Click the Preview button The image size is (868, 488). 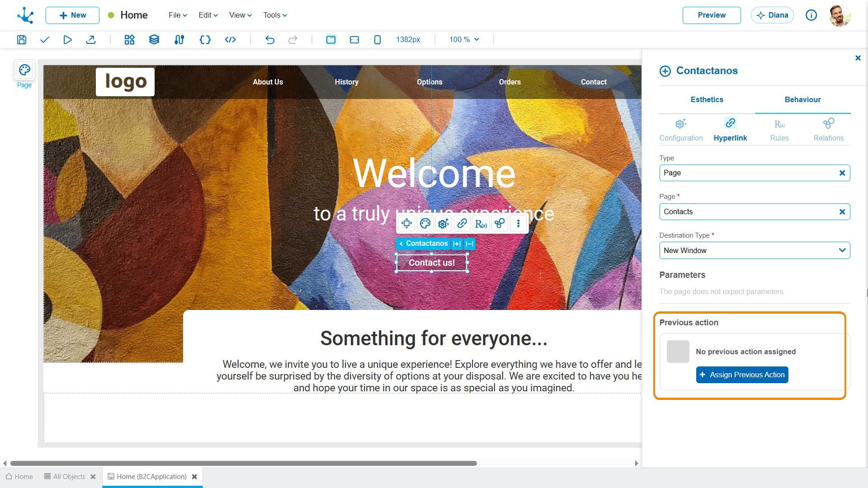pos(711,15)
